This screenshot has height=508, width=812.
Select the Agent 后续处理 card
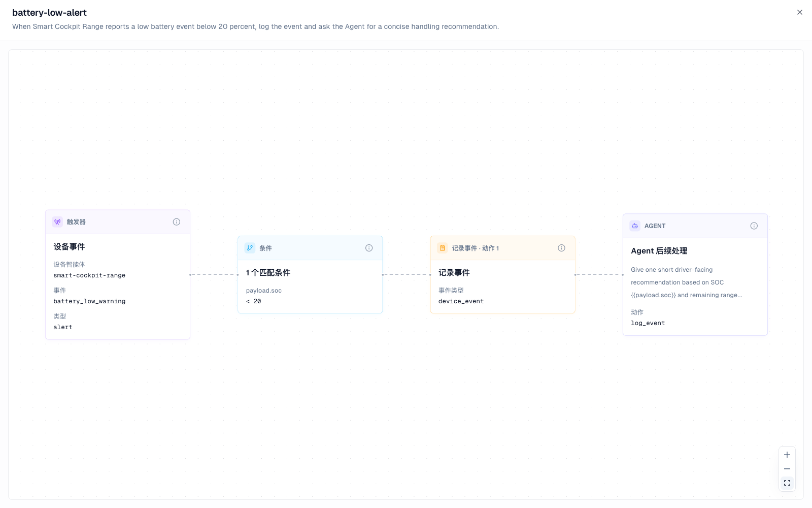coord(695,274)
